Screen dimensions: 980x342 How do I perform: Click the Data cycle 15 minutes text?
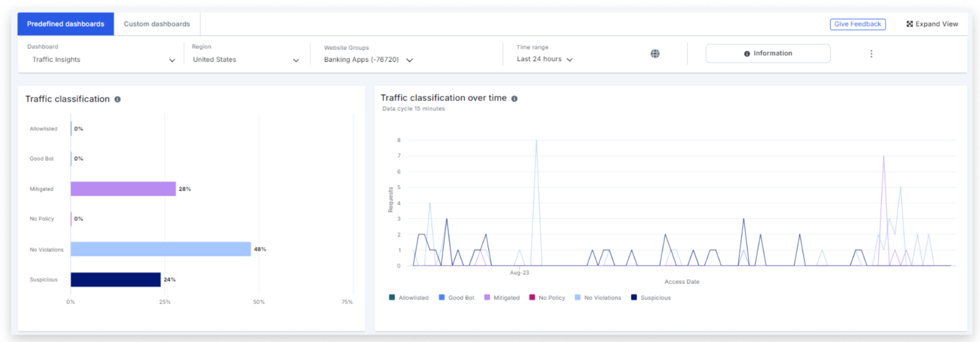click(414, 109)
